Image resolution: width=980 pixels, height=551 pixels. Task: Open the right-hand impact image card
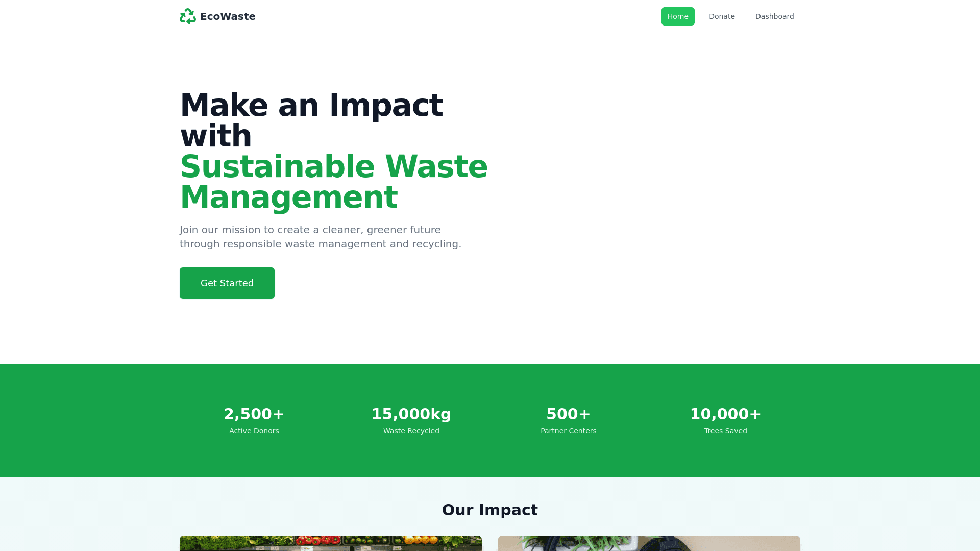pyautogui.click(x=649, y=543)
